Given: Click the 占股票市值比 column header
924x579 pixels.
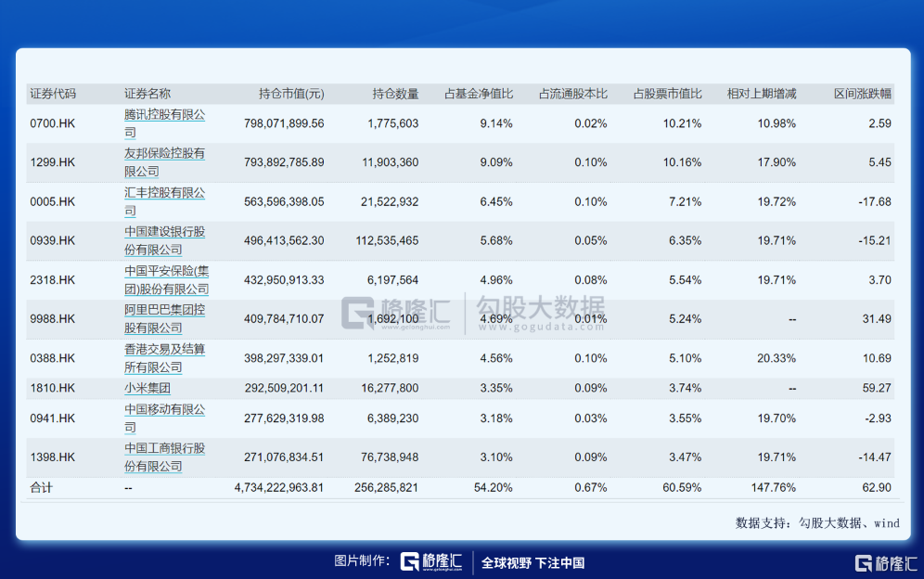Looking at the screenshot, I should 667,94.
